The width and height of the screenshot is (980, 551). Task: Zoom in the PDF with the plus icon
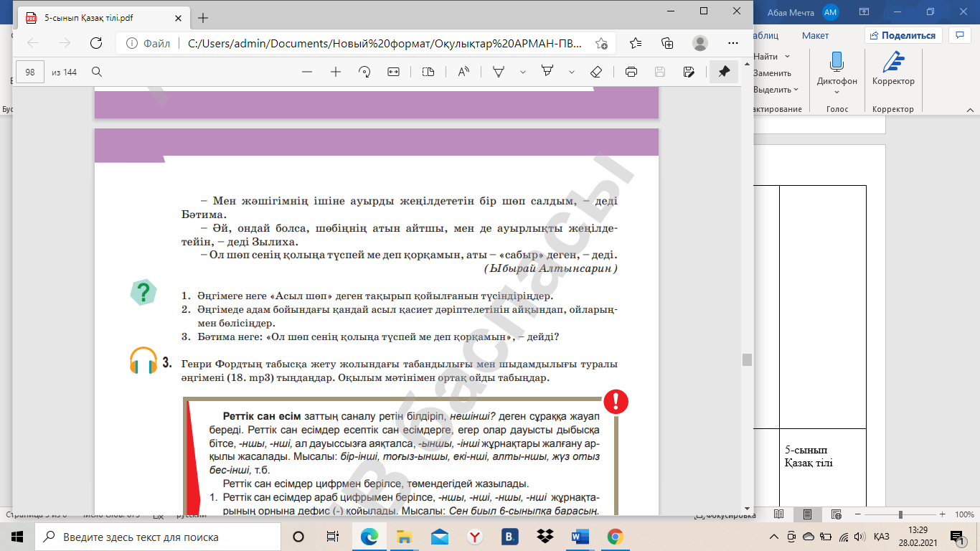[x=335, y=72]
